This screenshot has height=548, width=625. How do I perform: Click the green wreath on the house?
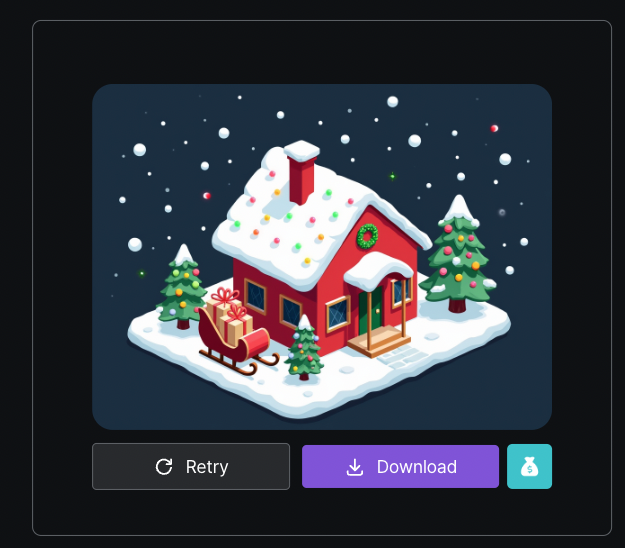(x=367, y=236)
